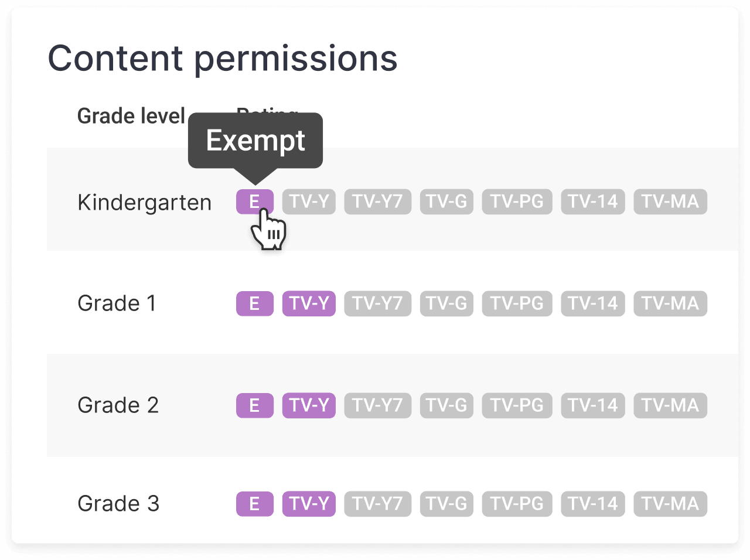
Task: Enable TV-Y rating for Kindergarten
Action: (x=309, y=202)
